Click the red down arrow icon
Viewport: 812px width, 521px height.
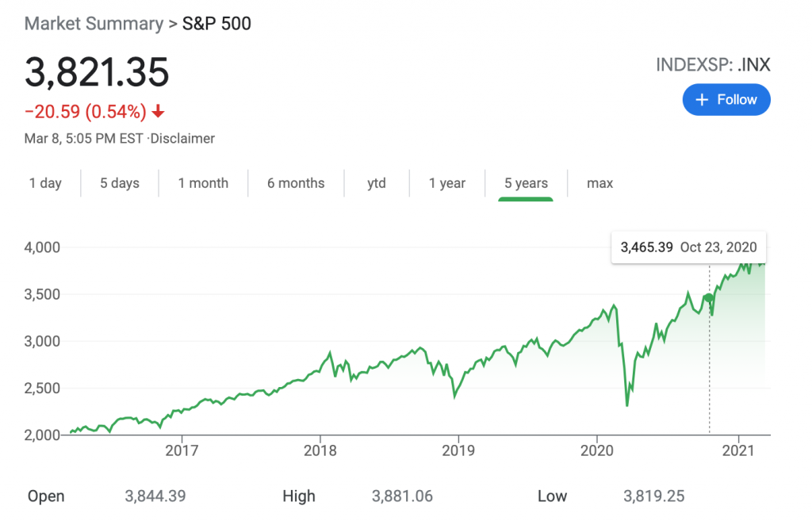coord(158,112)
